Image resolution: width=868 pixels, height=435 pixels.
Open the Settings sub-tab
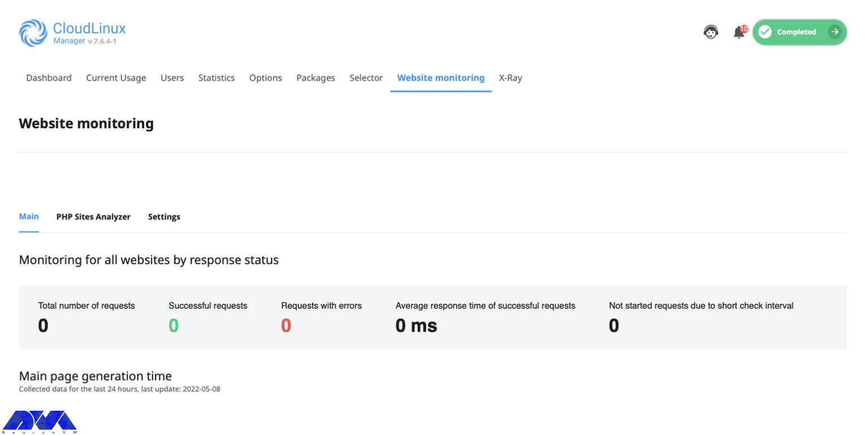[164, 217]
